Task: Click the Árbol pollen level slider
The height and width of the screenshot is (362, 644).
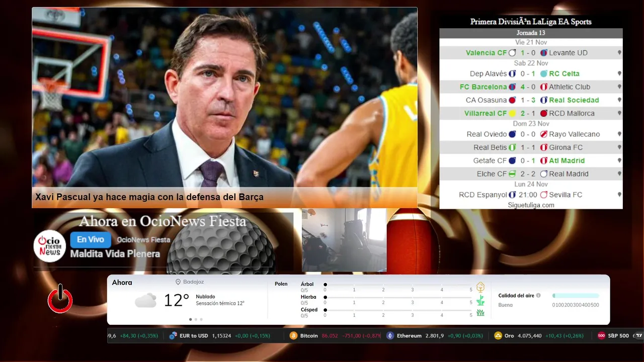Action: click(398, 285)
